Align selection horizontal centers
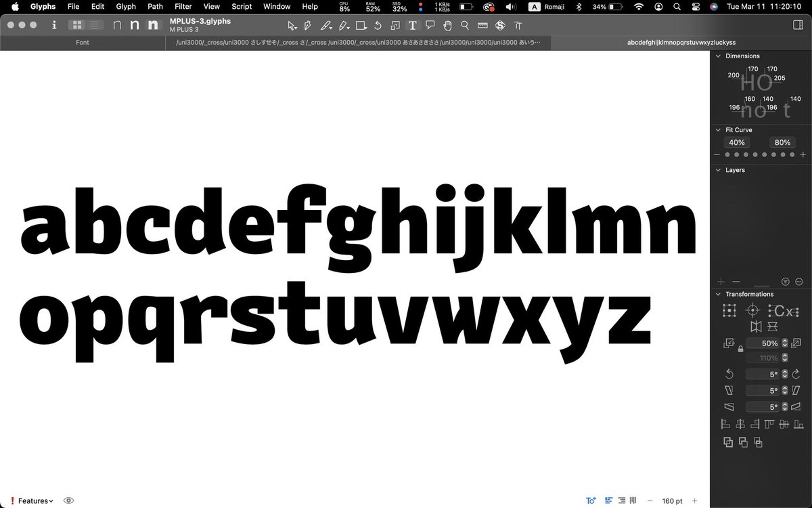 (740, 425)
